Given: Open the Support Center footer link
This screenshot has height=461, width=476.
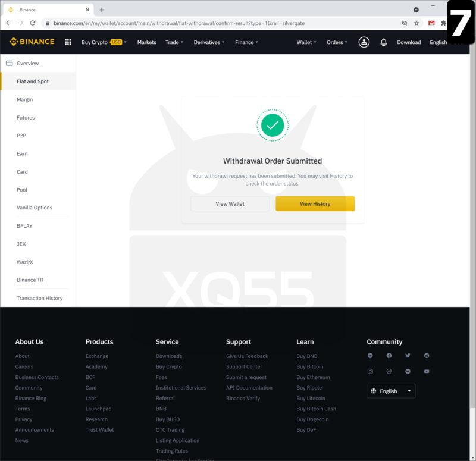Looking at the screenshot, I should coord(244,366).
